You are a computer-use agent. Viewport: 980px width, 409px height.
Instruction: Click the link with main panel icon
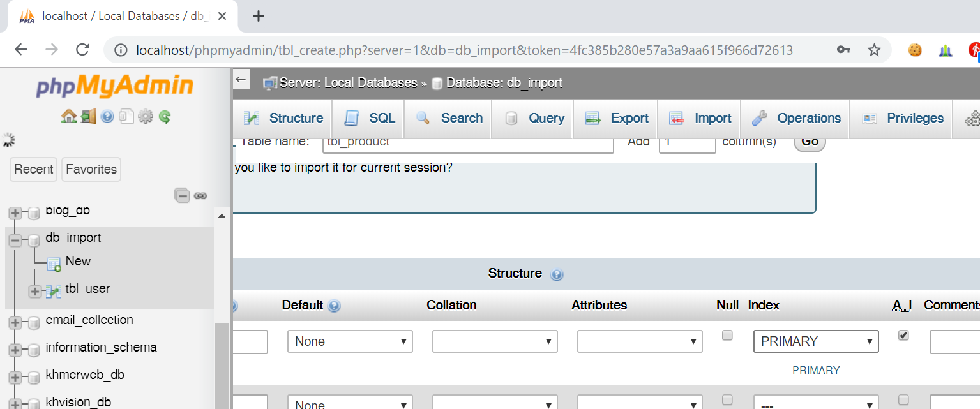coord(200,196)
